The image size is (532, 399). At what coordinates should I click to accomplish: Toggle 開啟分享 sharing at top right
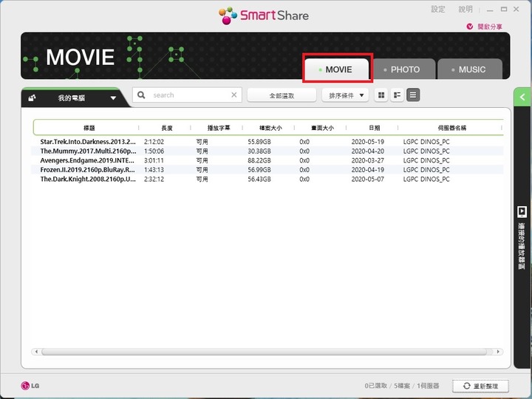(485, 27)
